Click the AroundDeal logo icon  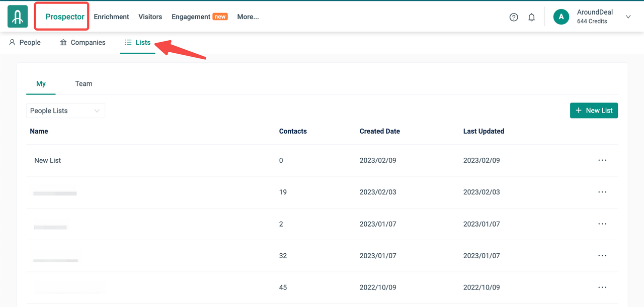click(x=18, y=17)
